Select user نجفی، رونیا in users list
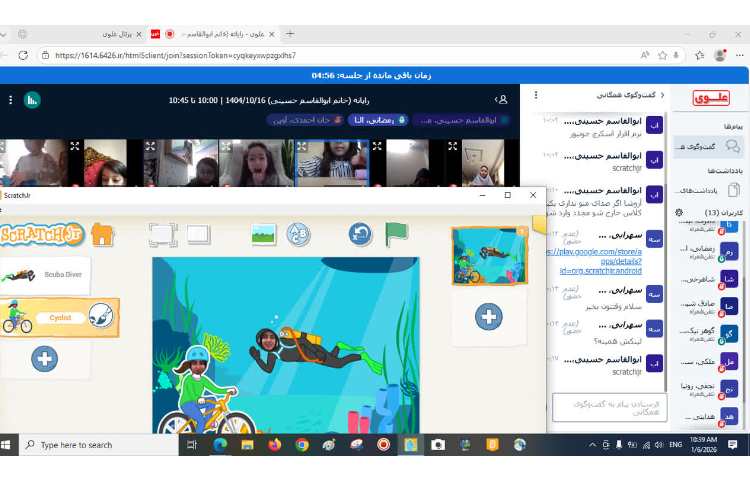This screenshot has height=480, width=750. click(x=708, y=388)
